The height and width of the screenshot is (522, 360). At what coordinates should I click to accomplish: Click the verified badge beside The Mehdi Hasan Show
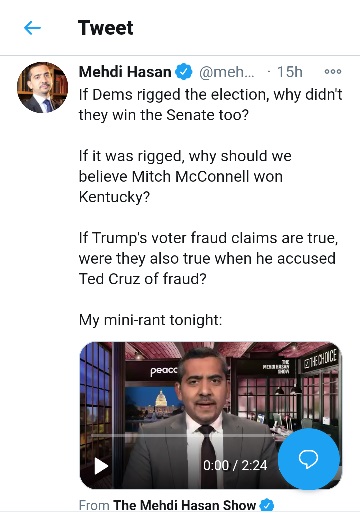pyautogui.click(x=266, y=505)
